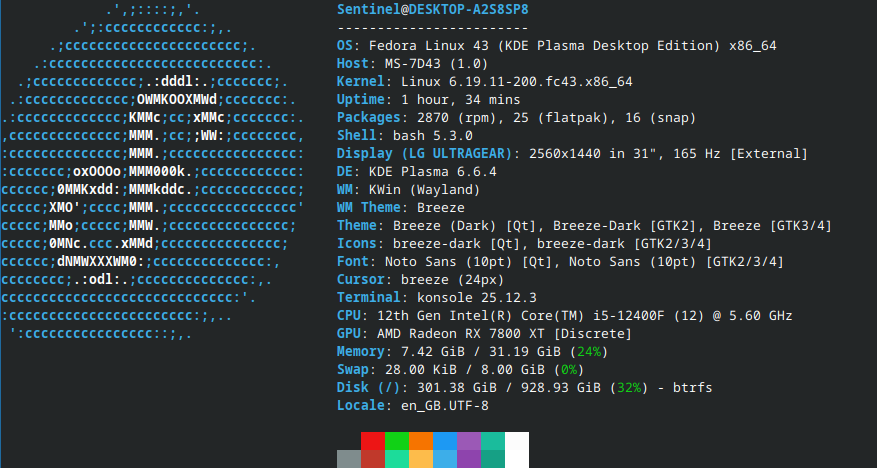Image resolution: width=877 pixels, height=468 pixels.
Task: Click the pale yellow-orange color block
Action: coord(421,459)
